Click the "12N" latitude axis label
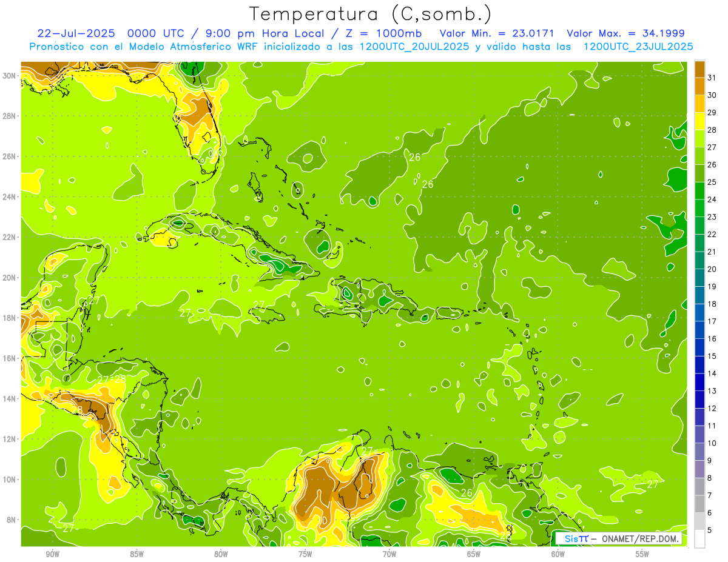 [x=9, y=439]
